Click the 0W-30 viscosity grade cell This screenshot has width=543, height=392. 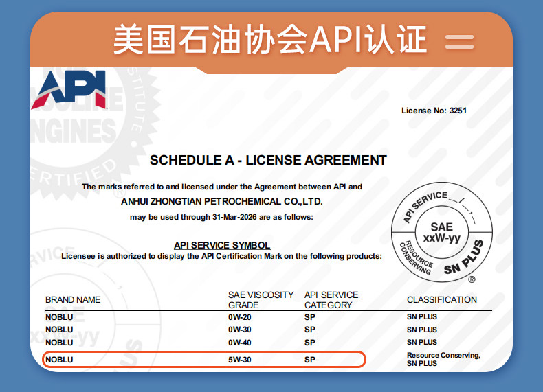tap(240, 330)
